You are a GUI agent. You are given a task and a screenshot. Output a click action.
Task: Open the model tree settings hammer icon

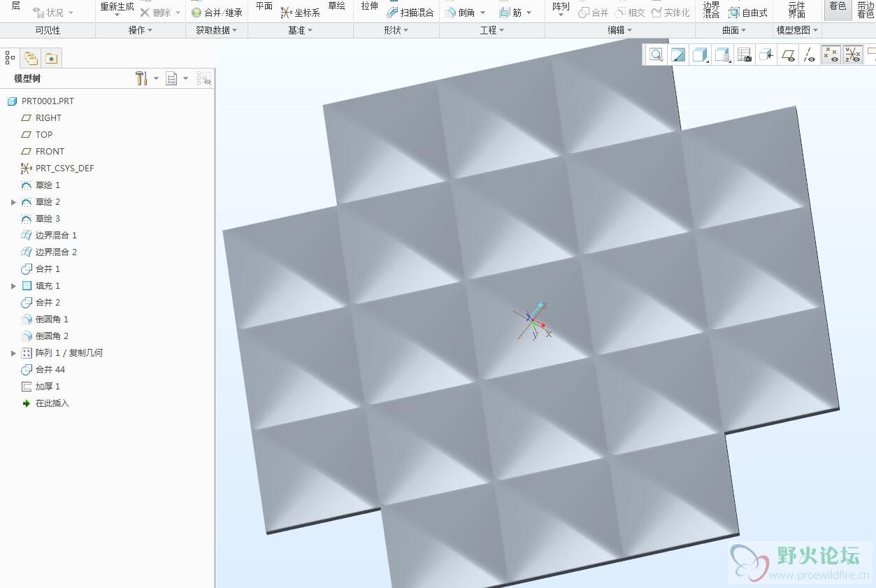pos(141,79)
